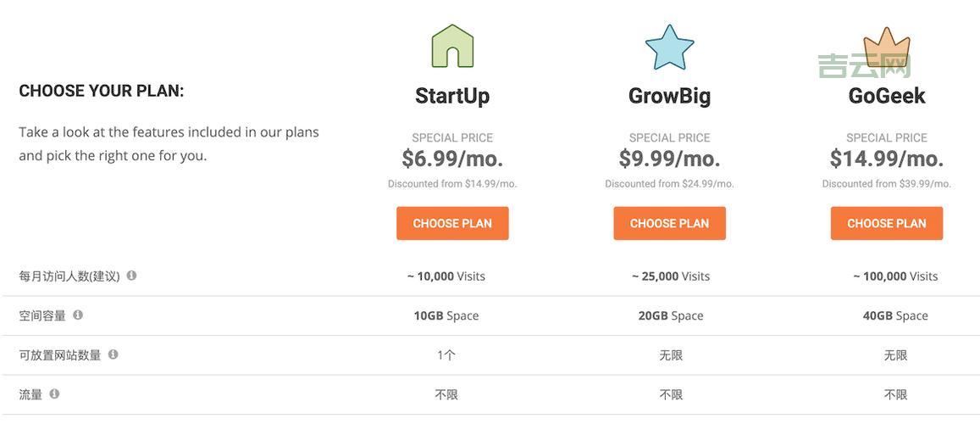
Task: Click info icon next to 空间容量
Action: point(78,315)
